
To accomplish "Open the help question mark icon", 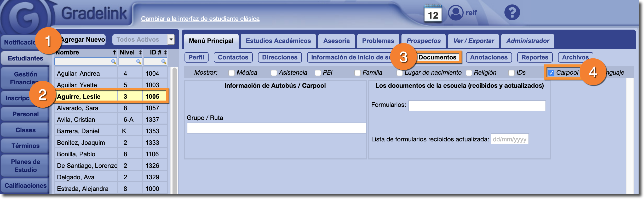I will [x=512, y=13].
